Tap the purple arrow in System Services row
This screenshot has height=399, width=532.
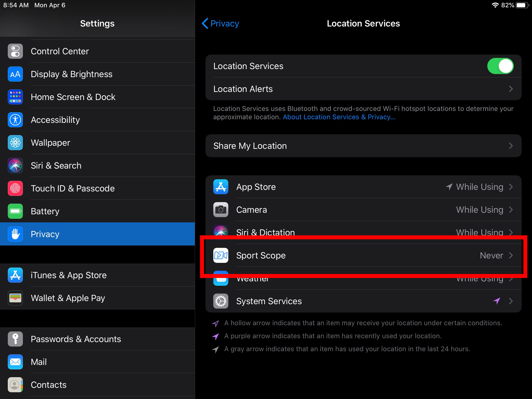pos(497,301)
